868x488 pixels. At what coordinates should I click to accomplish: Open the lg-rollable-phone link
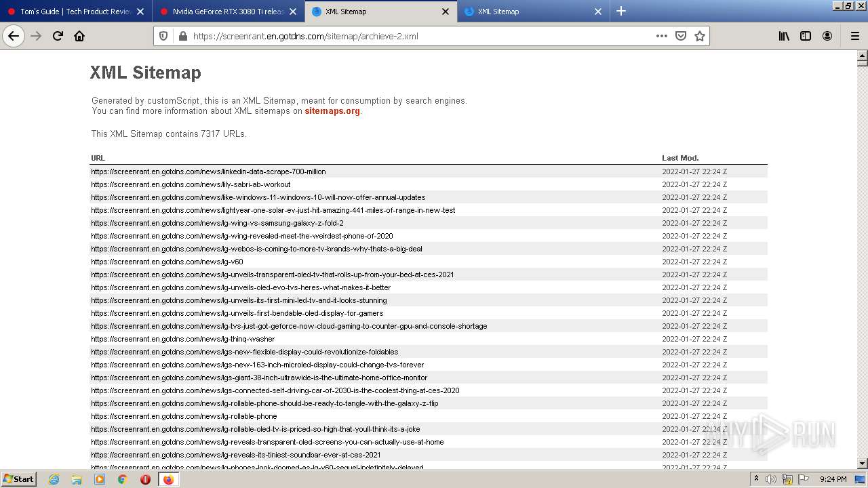(x=184, y=416)
